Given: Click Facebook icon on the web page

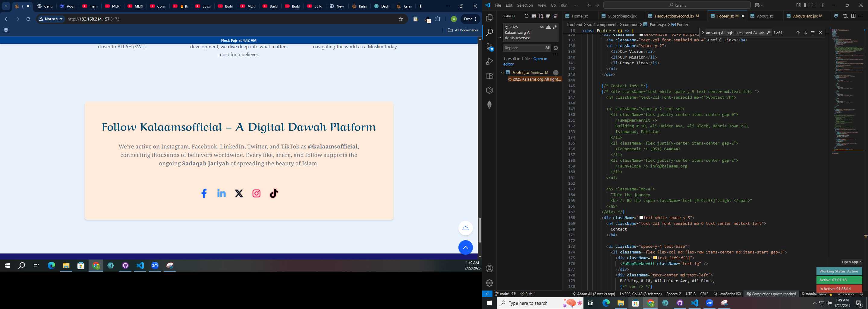Looking at the screenshot, I should (204, 193).
